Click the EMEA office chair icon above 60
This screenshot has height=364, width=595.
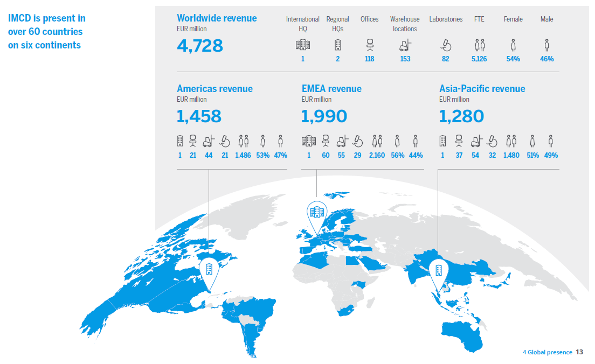tap(326, 141)
